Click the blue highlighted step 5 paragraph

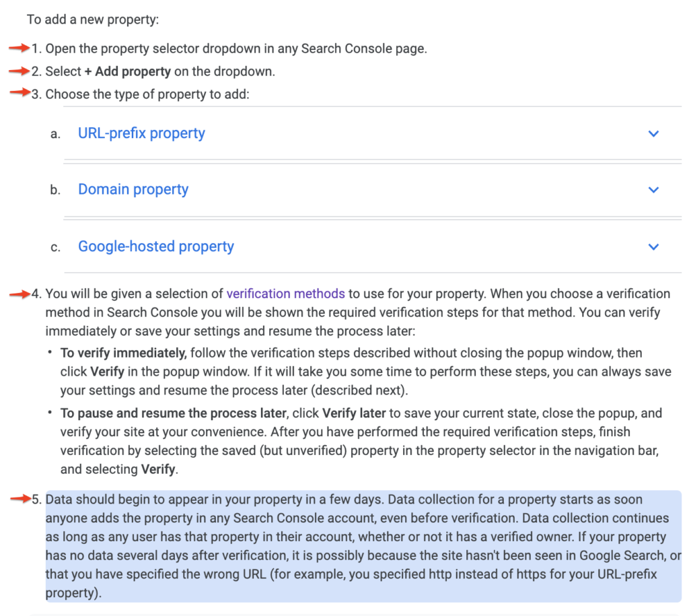(363, 546)
